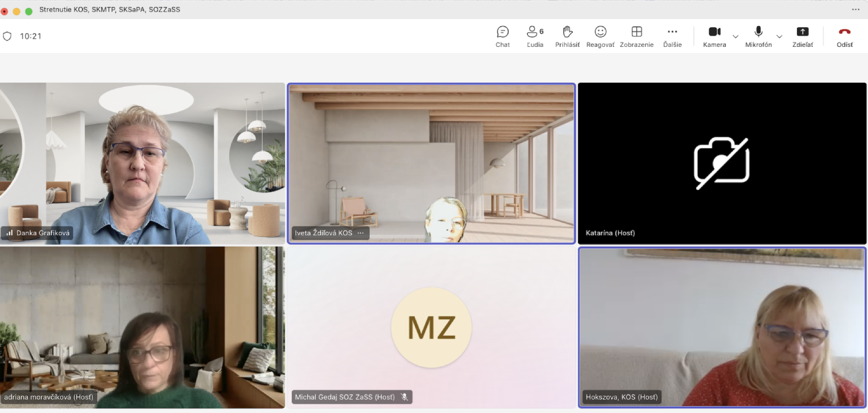Select the MZ avatar tile of Michal Gedaj
Viewport: 868px width, 413px height.
[431, 327]
